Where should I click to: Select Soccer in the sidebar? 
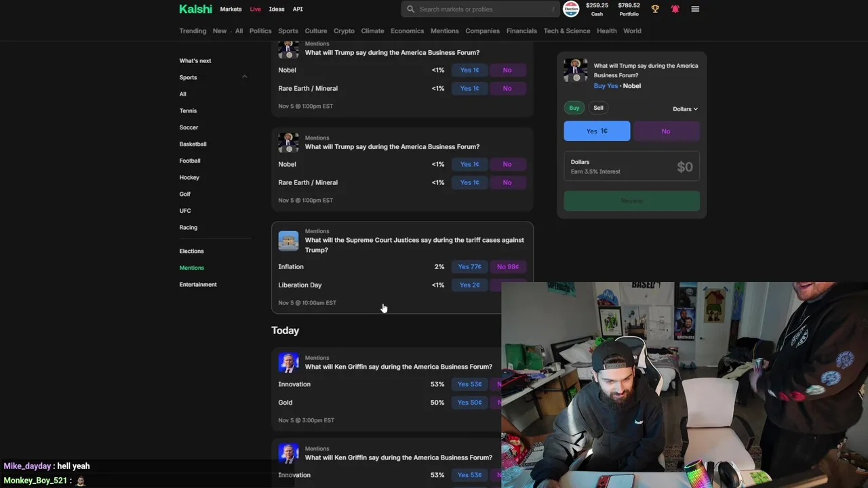pos(189,127)
